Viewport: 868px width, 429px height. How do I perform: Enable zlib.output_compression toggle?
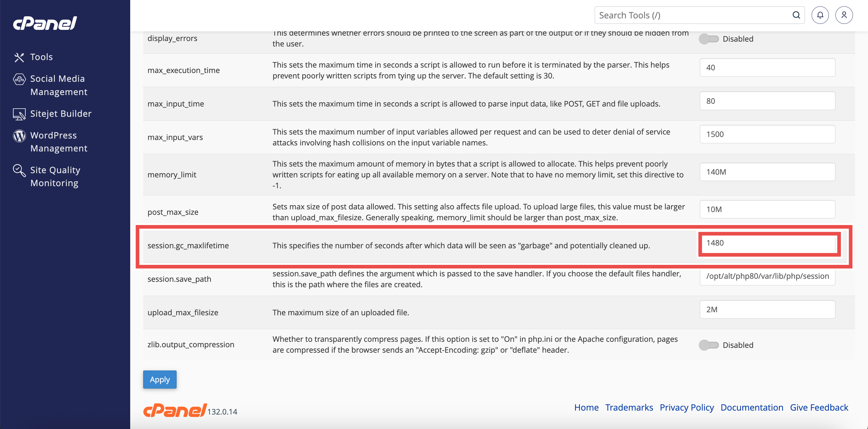click(709, 345)
